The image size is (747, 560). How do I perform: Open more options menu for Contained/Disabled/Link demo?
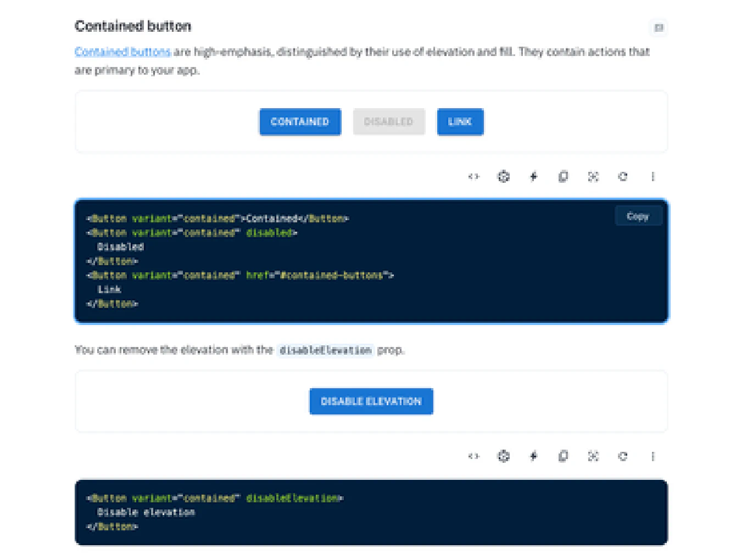coord(653,177)
